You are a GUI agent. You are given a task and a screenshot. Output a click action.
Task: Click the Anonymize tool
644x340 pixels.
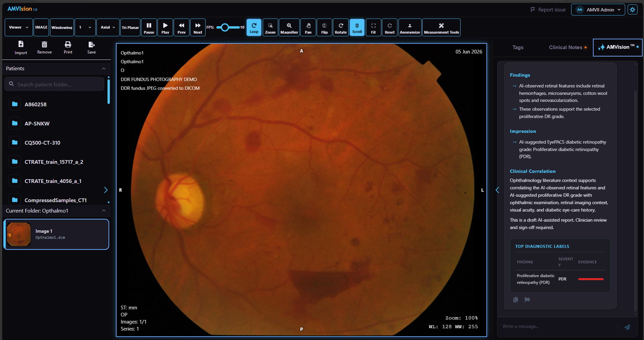point(410,28)
